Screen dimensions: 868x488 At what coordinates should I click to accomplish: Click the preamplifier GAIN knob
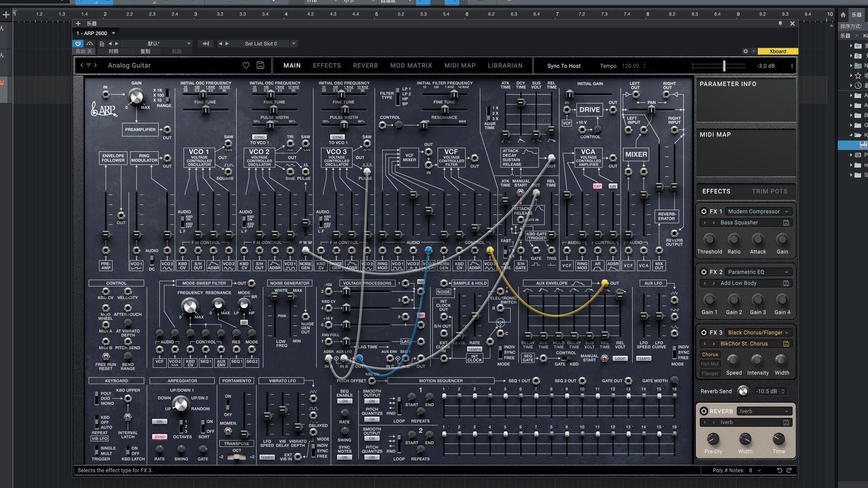coord(136,96)
